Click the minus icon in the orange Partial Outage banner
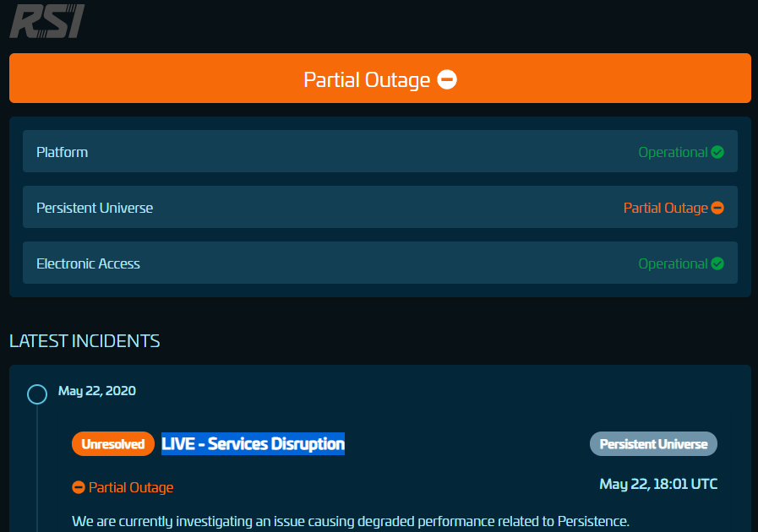This screenshot has height=532, width=758. (447, 79)
